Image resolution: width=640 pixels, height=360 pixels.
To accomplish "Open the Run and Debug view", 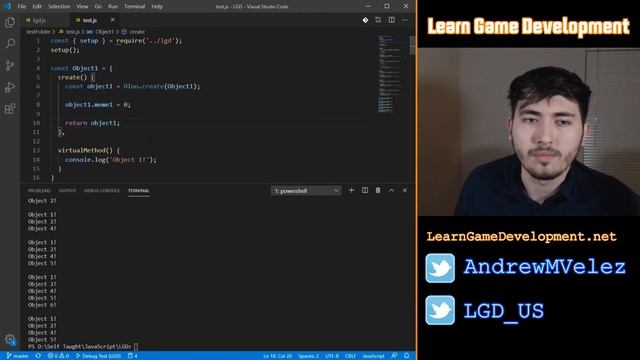I will point(10,87).
